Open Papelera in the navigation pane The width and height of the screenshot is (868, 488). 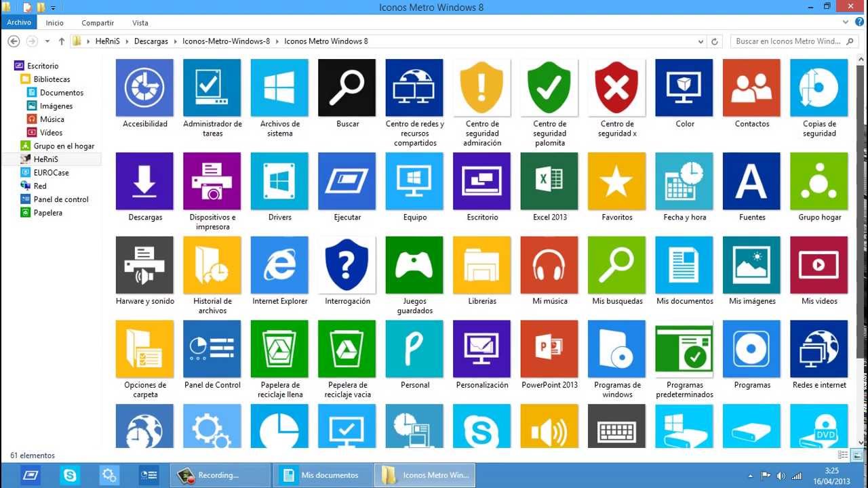(48, 213)
